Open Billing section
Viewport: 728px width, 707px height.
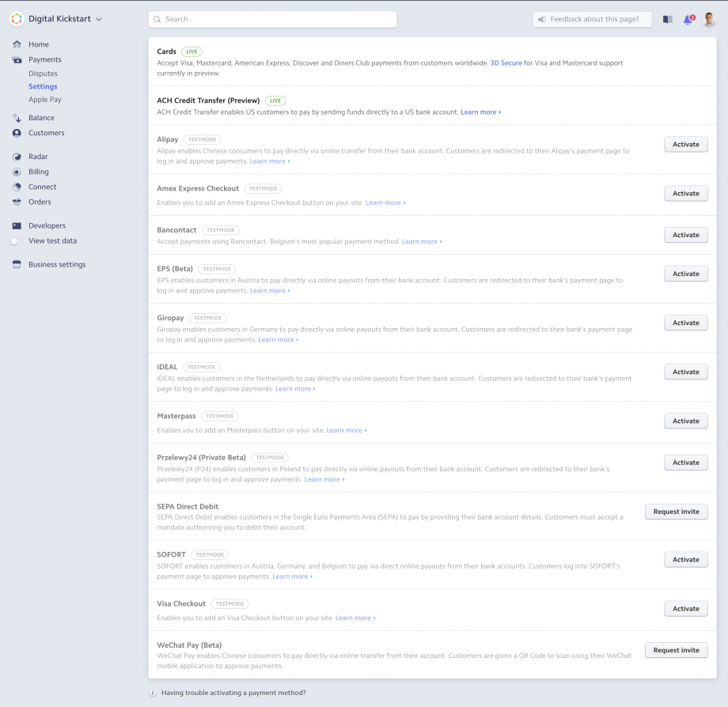(39, 172)
